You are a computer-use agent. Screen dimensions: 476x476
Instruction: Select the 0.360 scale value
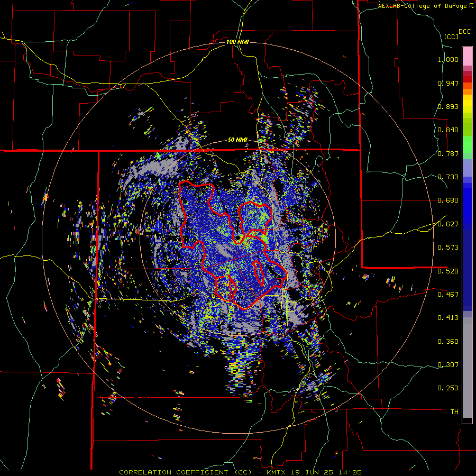pyautogui.click(x=448, y=342)
